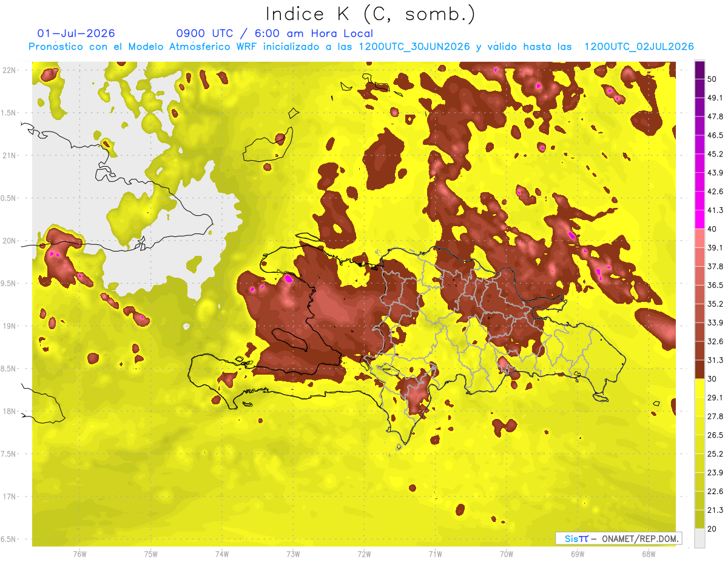Click the '21N' latitude label
The height and width of the screenshot is (562, 728).
10,155
